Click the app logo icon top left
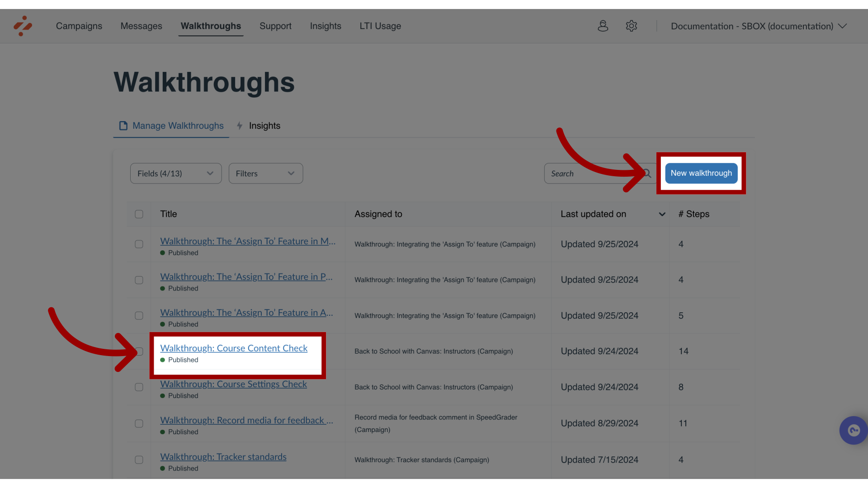 pos(23,26)
